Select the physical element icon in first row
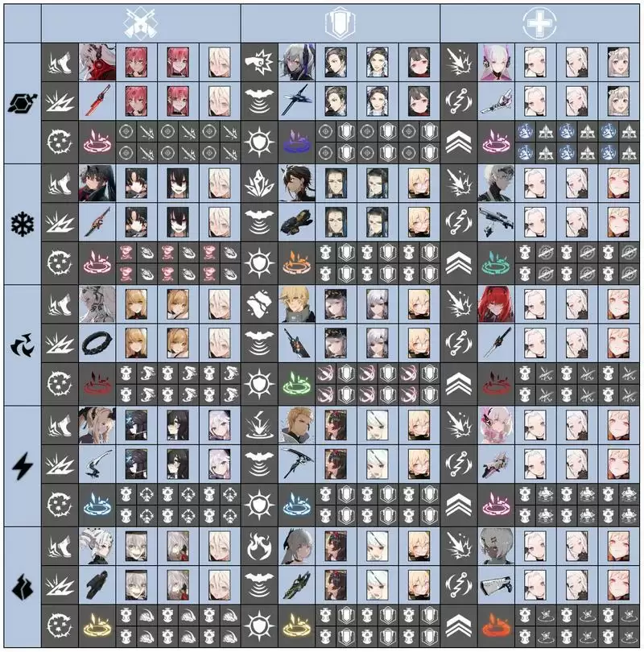The image size is (644, 652). pos(23,103)
